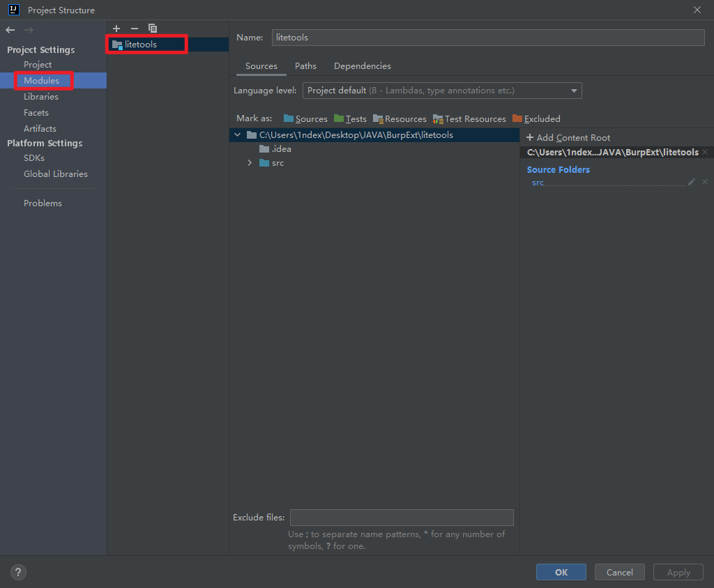The width and height of the screenshot is (714, 588).
Task: Click the forward navigation arrow
Action: point(29,30)
